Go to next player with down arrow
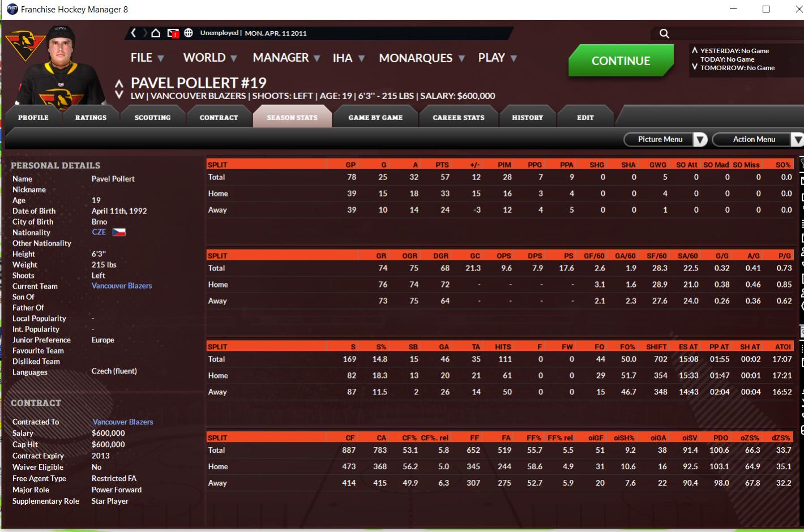 (x=119, y=95)
